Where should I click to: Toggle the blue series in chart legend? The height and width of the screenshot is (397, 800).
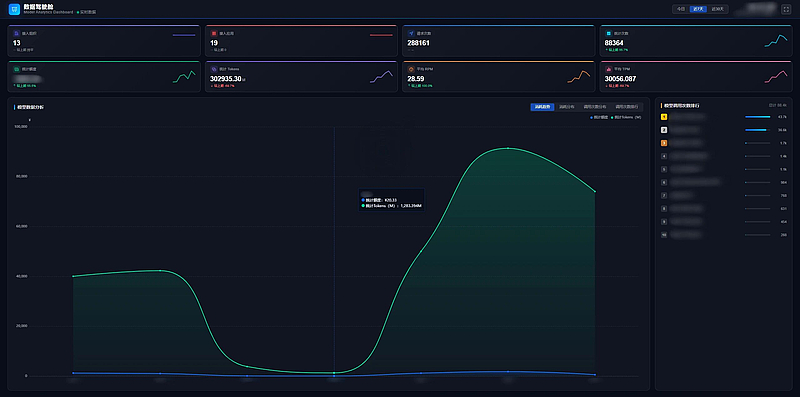tap(599, 117)
